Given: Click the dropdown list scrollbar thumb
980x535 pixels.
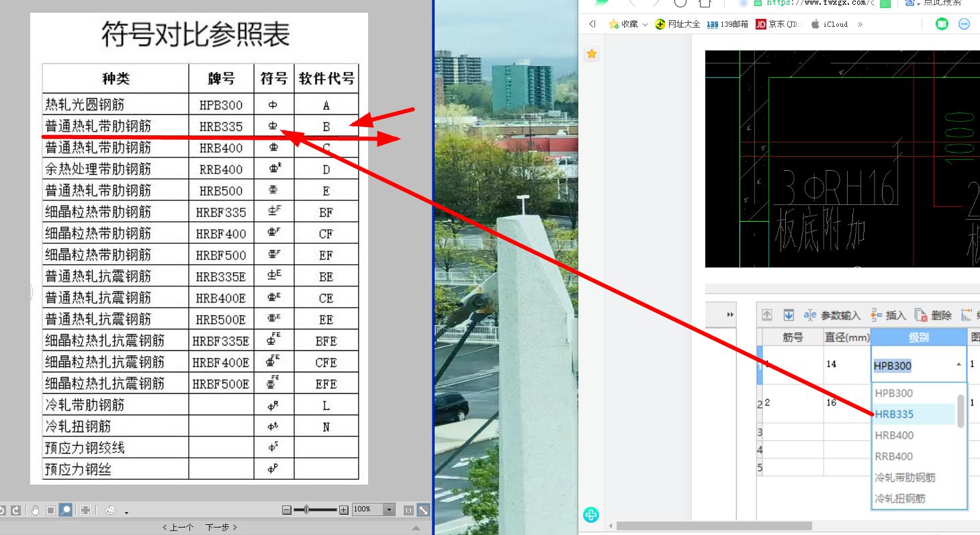Looking at the screenshot, I should 961,411.
